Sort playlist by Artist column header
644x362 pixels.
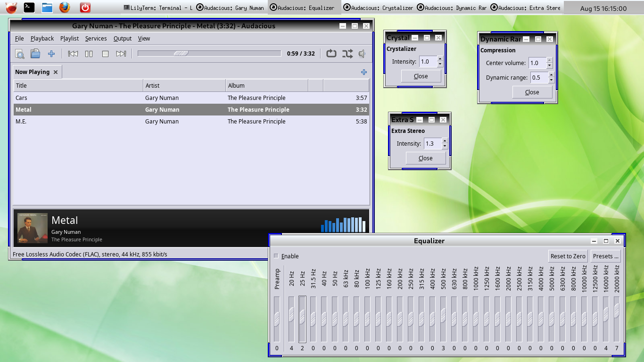[184, 86]
